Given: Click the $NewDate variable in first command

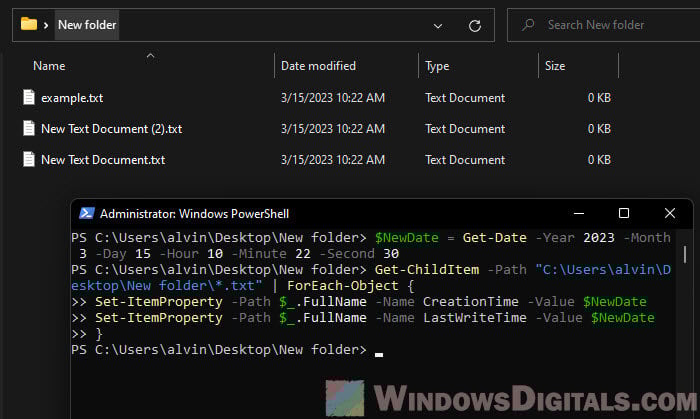Looking at the screenshot, I should click(x=406, y=238).
